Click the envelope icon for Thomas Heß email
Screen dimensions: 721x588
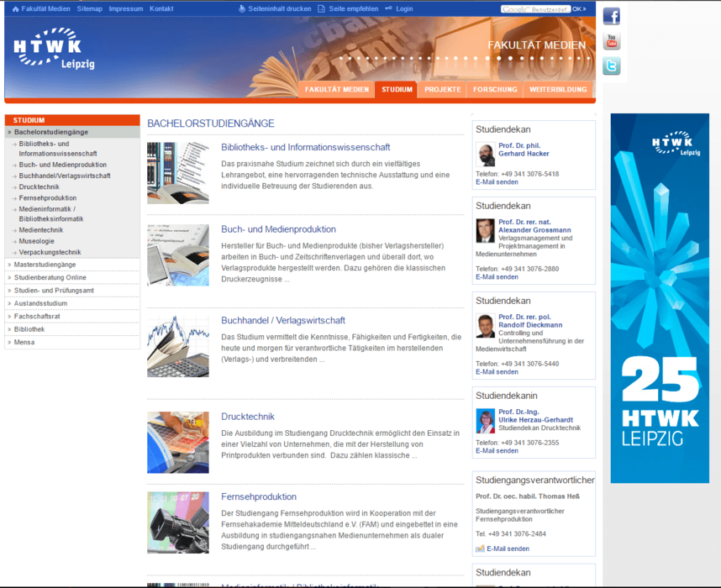coord(480,549)
